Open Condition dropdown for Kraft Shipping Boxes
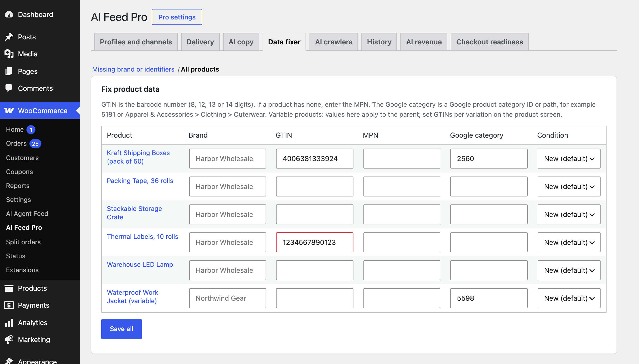The image size is (639, 364). 569,159
